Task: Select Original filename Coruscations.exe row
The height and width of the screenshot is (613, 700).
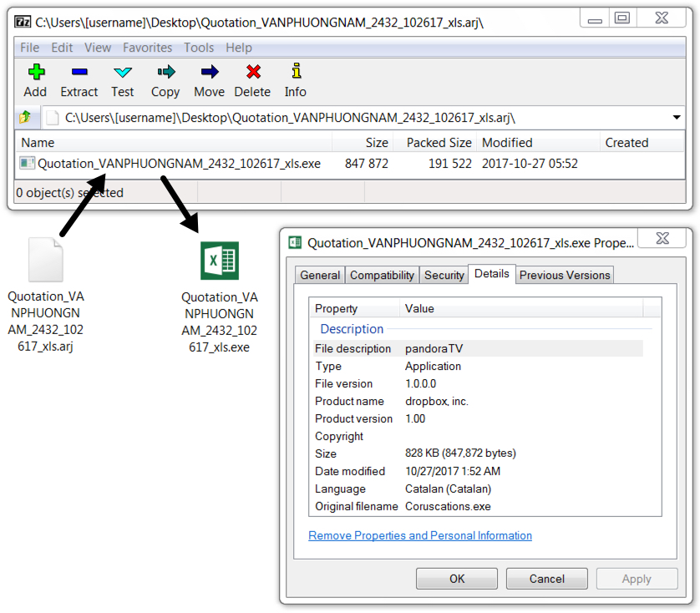Action: [478, 506]
